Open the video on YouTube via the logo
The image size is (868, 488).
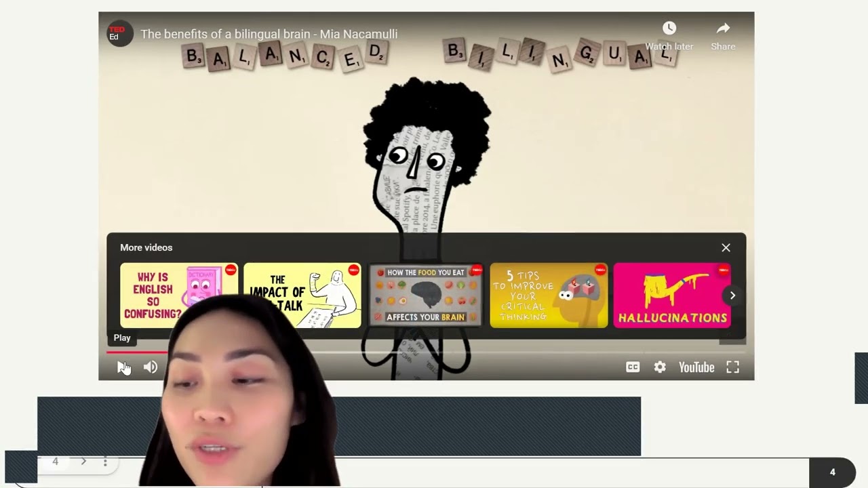(696, 367)
